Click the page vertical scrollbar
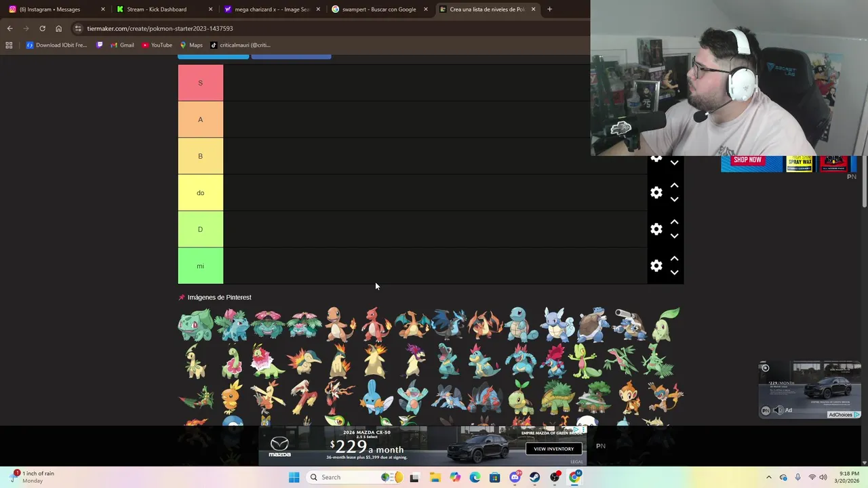 coord(865,181)
